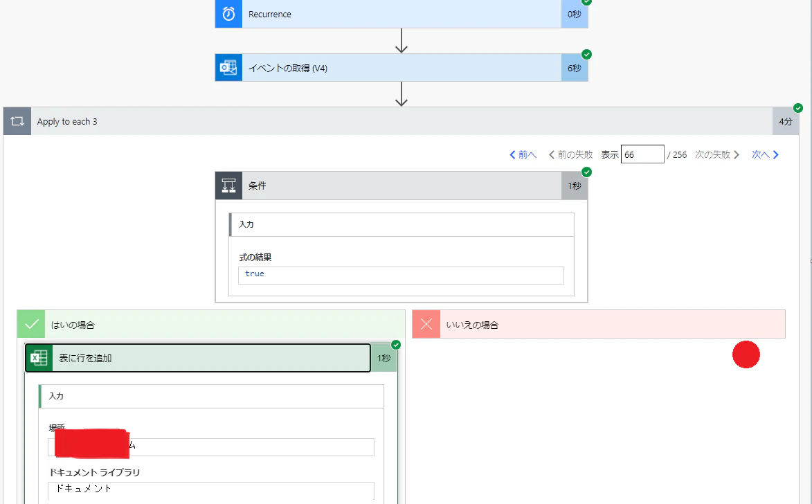Expand the イベントの取得 (V4) step
This screenshot has width=812, height=504.
[402, 68]
